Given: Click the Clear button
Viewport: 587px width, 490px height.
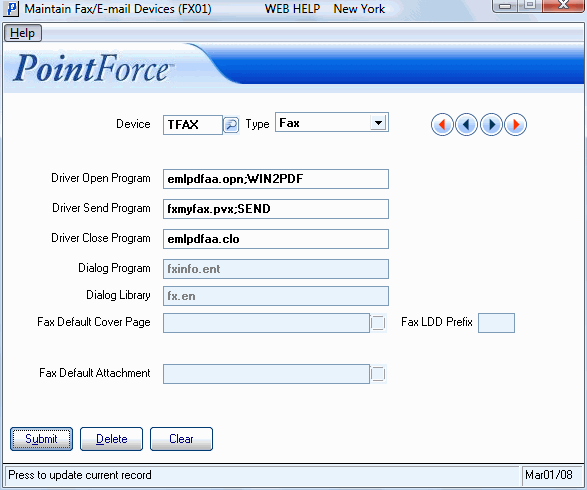Looking at the screenshot, I should pos(181,439).
